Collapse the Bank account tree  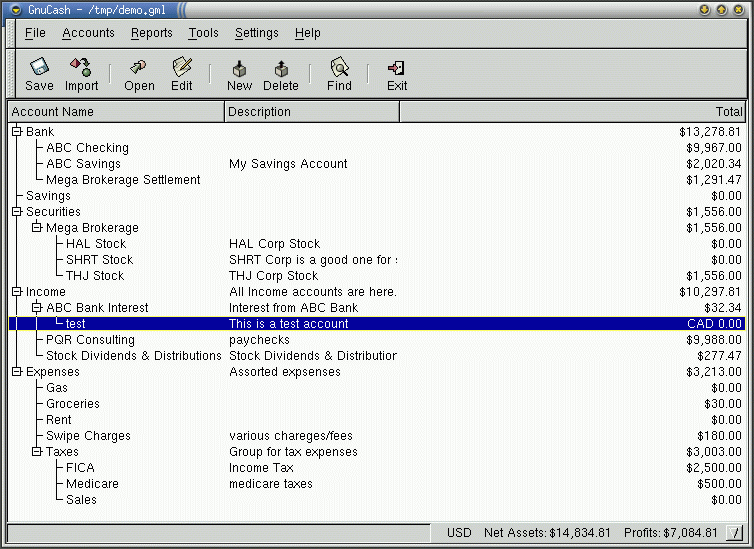[x=17, y=132]
